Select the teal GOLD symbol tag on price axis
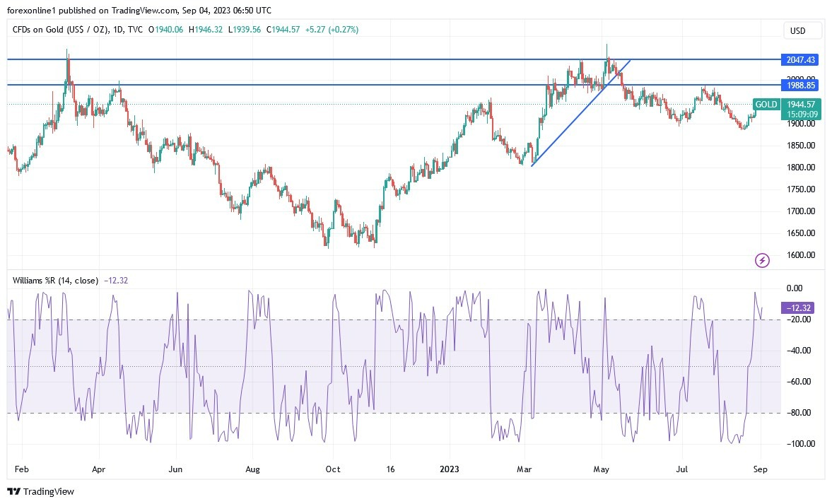Viewport: 832px width, 504px height. (x=766, y=104)
